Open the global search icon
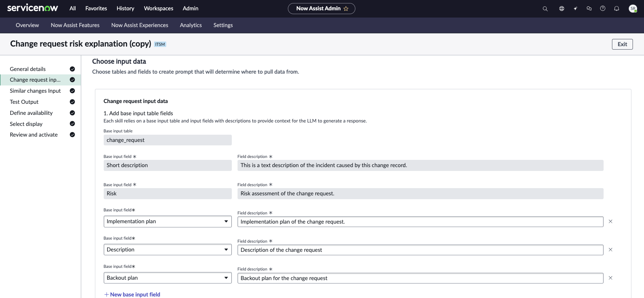Screen dimensions: 644x298 click(x=545, y=8)
